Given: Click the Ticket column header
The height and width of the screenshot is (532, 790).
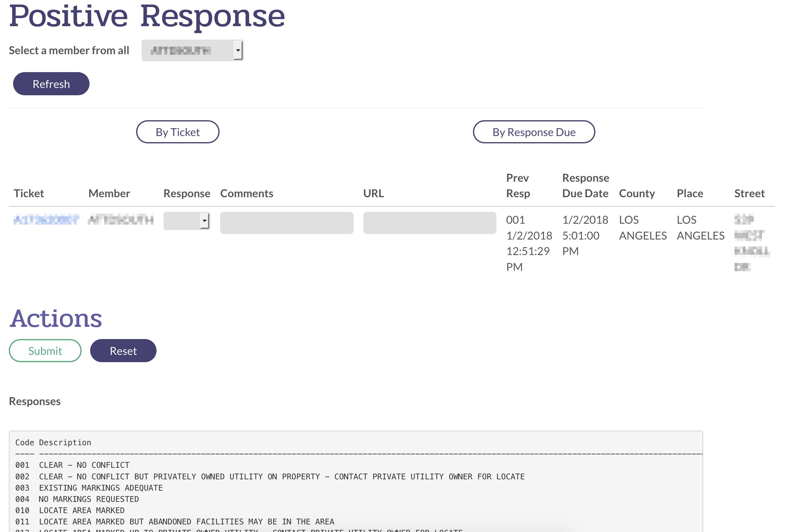Looking at the screenshot, I should point(29,193).
